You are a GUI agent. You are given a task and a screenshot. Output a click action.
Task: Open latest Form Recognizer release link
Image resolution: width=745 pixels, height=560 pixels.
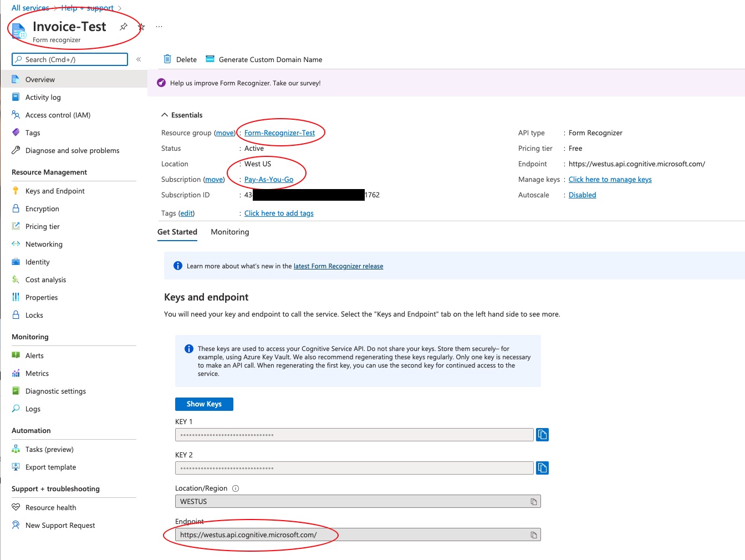coord(338,267)
